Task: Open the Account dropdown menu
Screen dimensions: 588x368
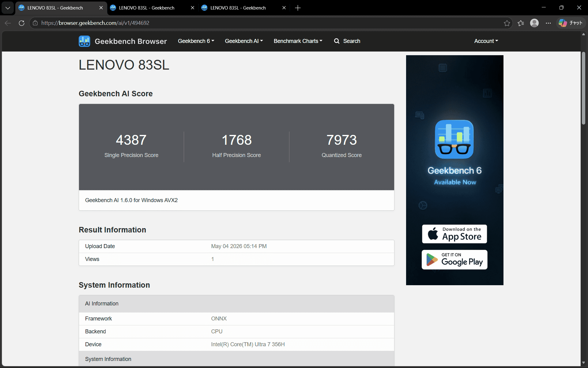Action: [486, 41]
